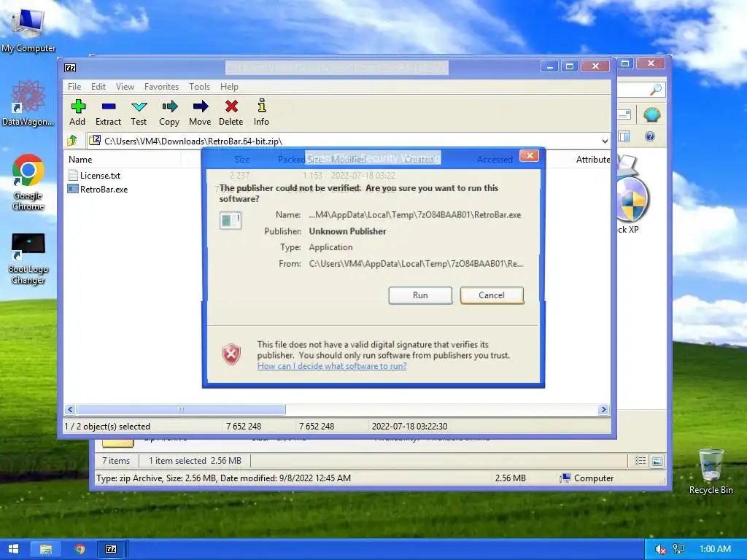Viewport: 747px width, 560px height.
Task: Click Computer label in Explorer status bar
Action: 594,478
